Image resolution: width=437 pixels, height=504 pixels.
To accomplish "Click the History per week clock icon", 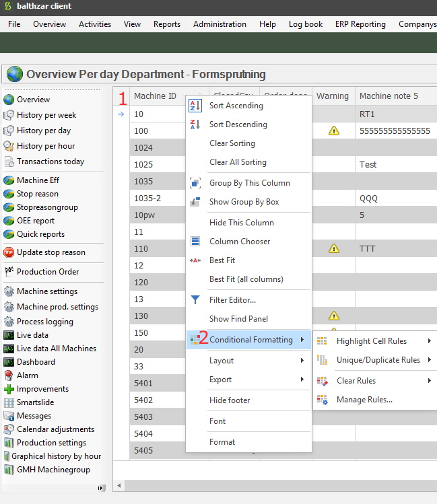I will [9, 115].
